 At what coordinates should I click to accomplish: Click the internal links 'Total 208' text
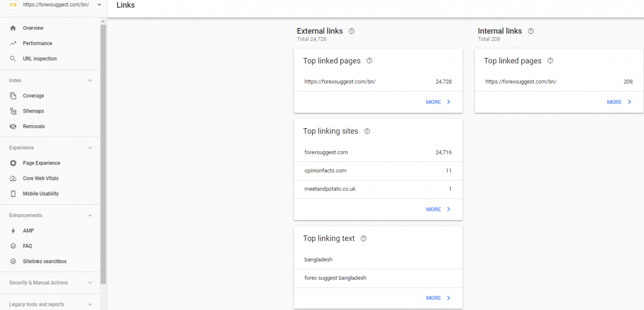[x=489, y=39]
